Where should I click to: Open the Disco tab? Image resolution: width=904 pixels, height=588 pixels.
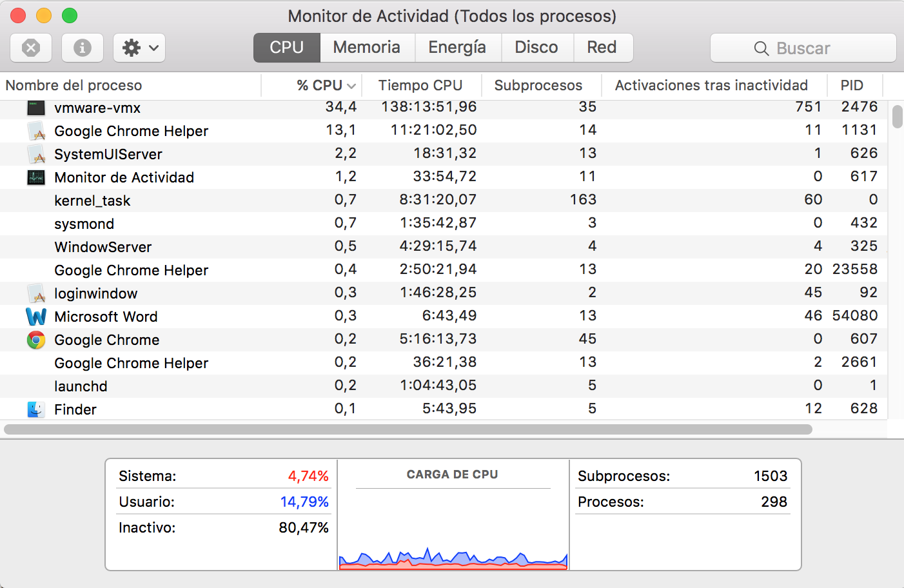[536, 48]
